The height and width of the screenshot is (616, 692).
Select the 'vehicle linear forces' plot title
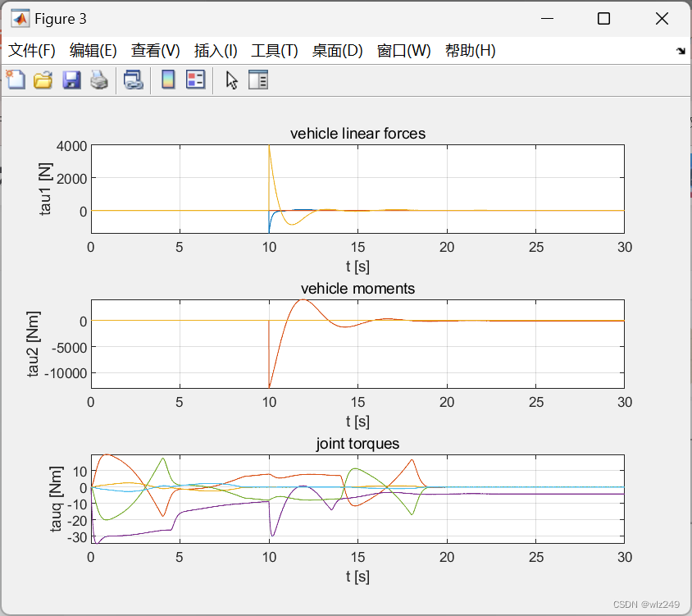(357, 134)
